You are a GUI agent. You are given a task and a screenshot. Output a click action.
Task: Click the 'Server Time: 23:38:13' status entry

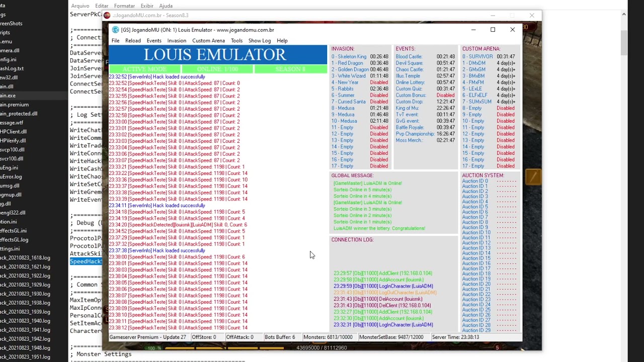click(x=455, y=337)
